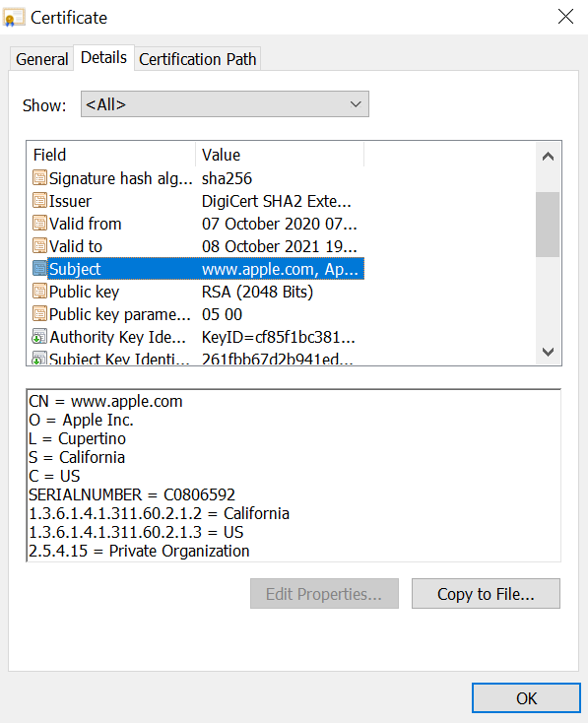Click the Authority Key Identifier extension icon
The height and width of the screenshot is (723, 588).
[x=39, y=337]
